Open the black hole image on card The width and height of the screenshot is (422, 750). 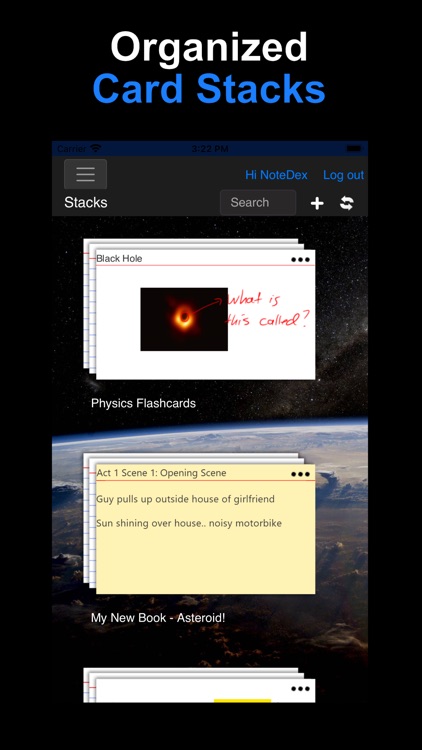point(184,319)
